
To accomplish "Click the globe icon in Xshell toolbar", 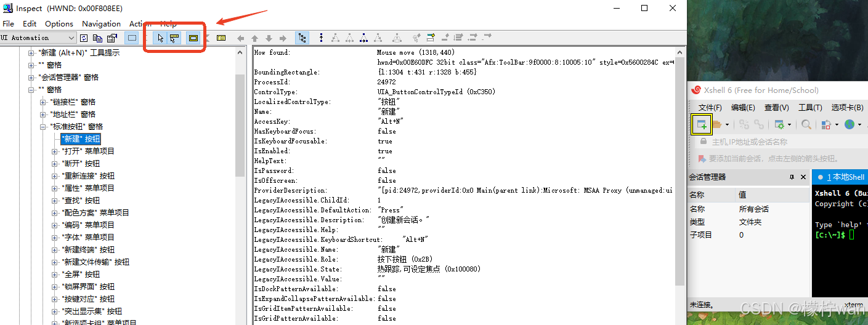I will click(x=850, y=124).
